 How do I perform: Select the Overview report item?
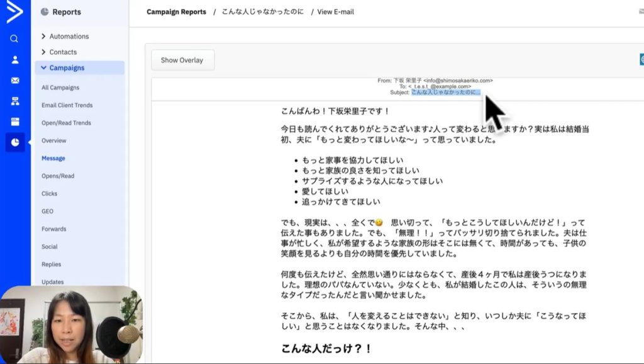click(54, 140)
